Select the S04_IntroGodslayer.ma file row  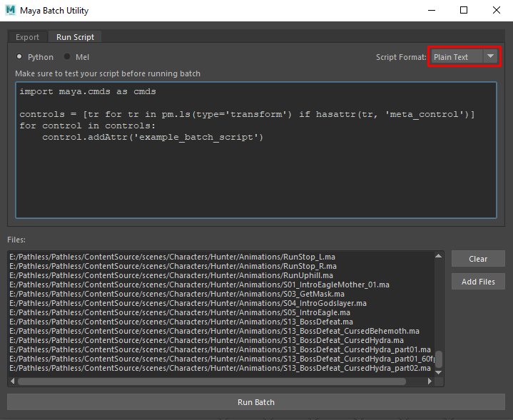(x=221, y=303)
